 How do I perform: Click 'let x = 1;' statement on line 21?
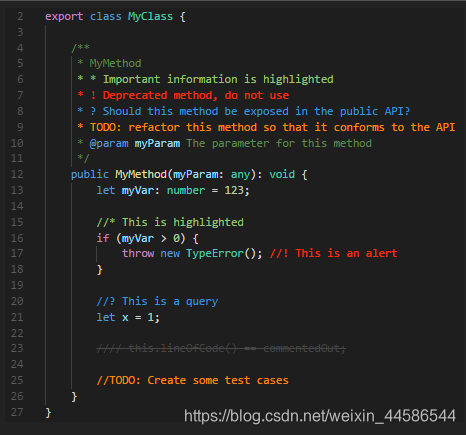pos(128,317)
